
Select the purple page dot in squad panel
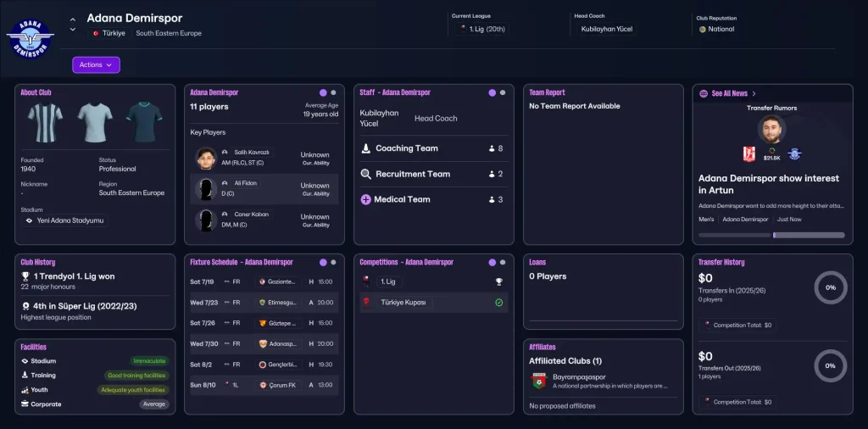pos(323,93)
